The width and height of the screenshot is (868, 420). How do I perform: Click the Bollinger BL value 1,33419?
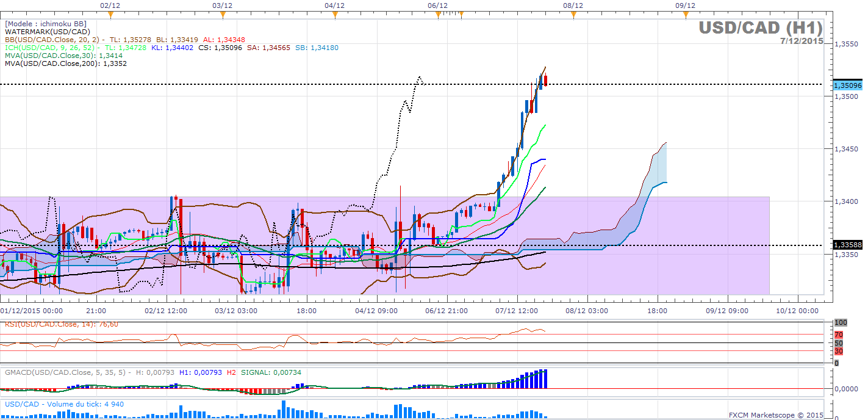tap(183, 39)
